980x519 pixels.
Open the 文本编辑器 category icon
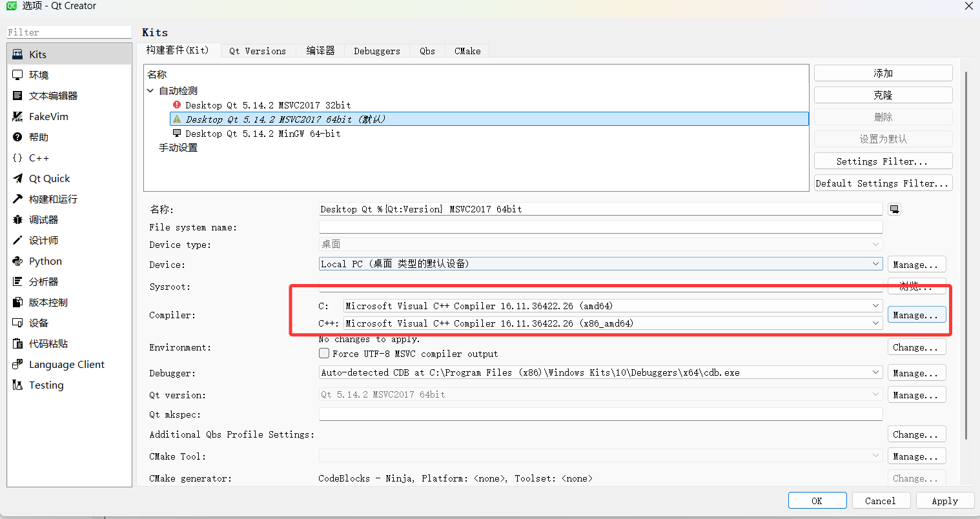click(x=17, y=96)
